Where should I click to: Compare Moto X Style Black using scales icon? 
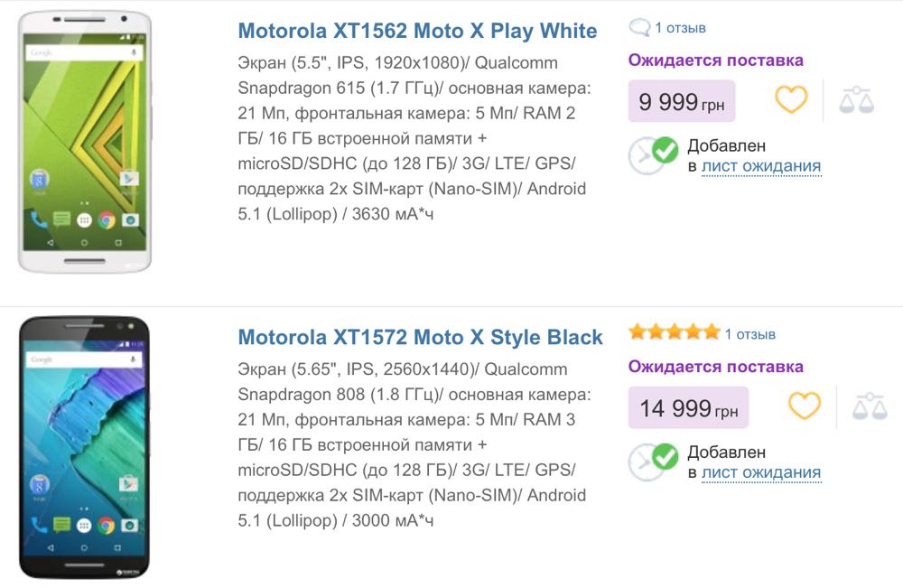[870, 406]
